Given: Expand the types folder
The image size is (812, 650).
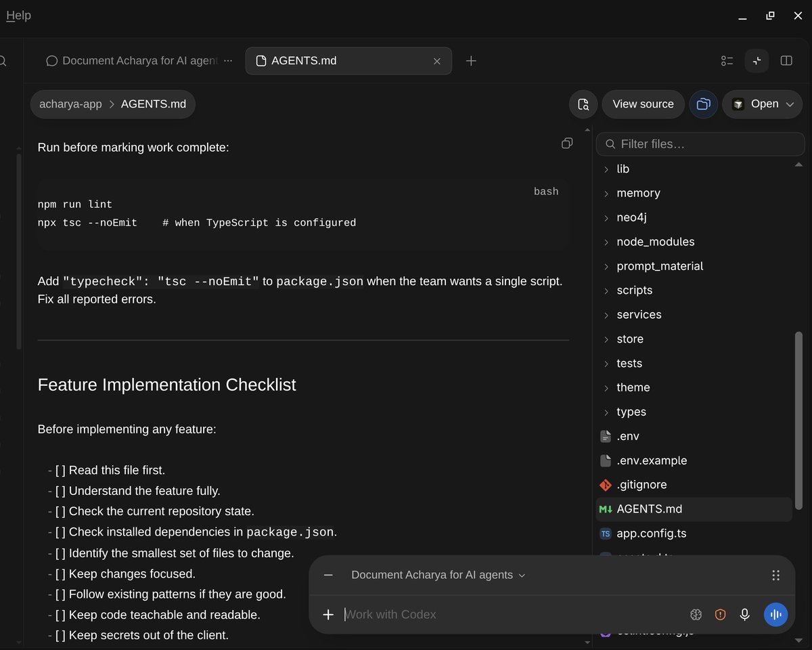Looking at the screenshot, I should pyautogui.click(x=694, y=412).
